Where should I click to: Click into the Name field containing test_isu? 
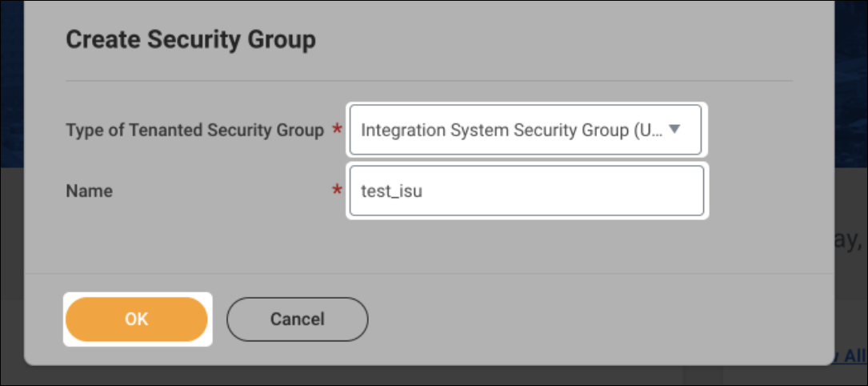coord(526,191)
